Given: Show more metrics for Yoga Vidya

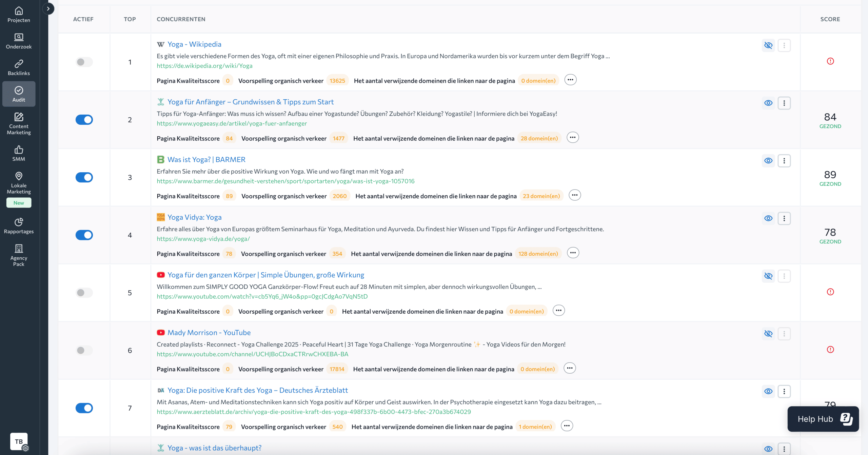Looking at the screenshot, I should [x=573, y=253].
